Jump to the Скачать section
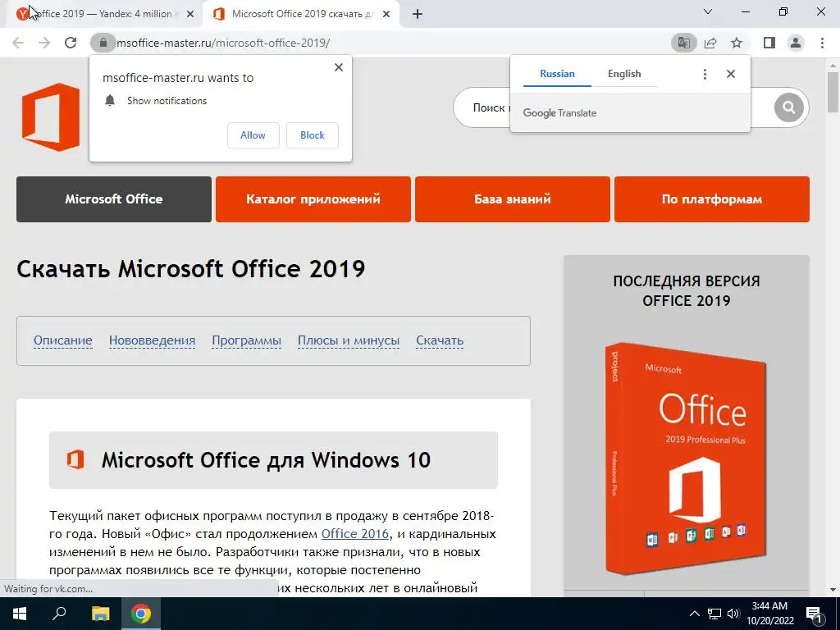Screen dimensions: 840x630 (440, 340)
